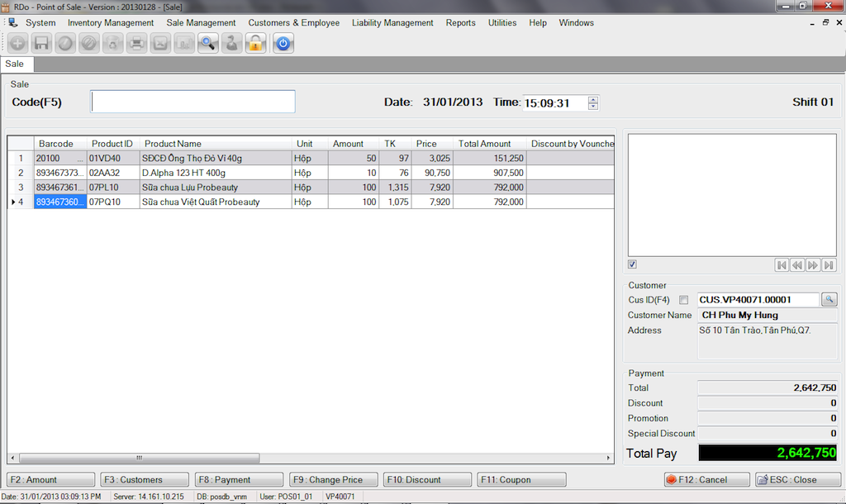This screenshot has width=846, height=504.
Task: Tick the checkbox beside Cus ID(F4)
Action: pyautogui.click(x=683, y=300)
